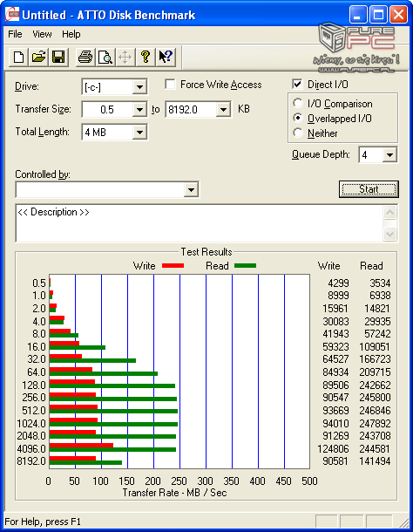Save results with the floppy disk icon
This screenshot has width=413, height=532.
[58, 57]
